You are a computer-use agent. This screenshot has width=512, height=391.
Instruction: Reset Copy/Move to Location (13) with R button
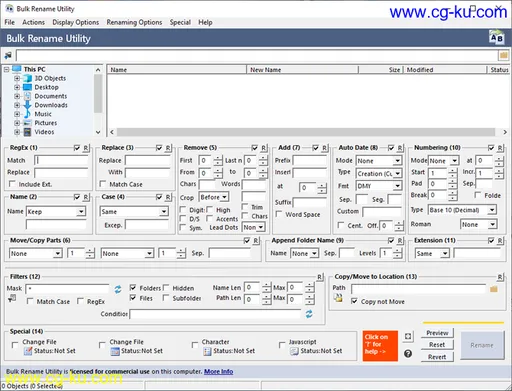click(x=500, y=277)
